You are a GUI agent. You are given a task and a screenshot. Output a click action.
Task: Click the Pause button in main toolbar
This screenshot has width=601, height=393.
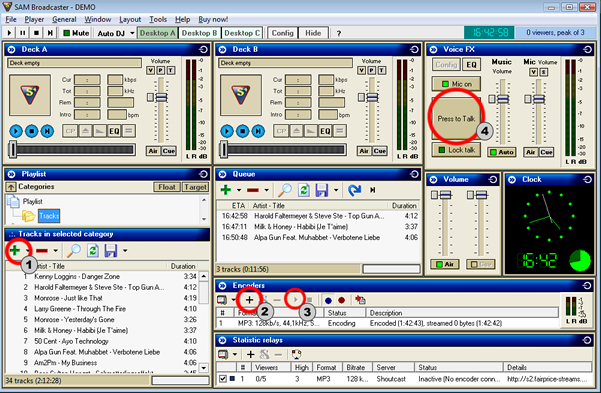(23, 33)
